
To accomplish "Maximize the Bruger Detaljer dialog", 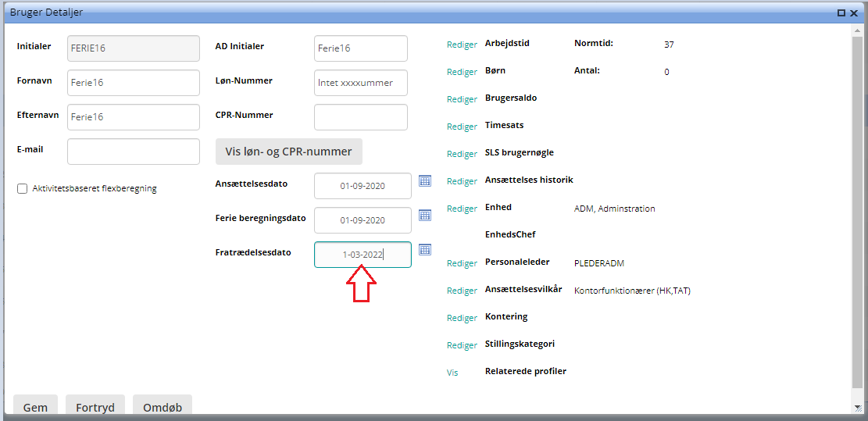I will pos(841,13).
